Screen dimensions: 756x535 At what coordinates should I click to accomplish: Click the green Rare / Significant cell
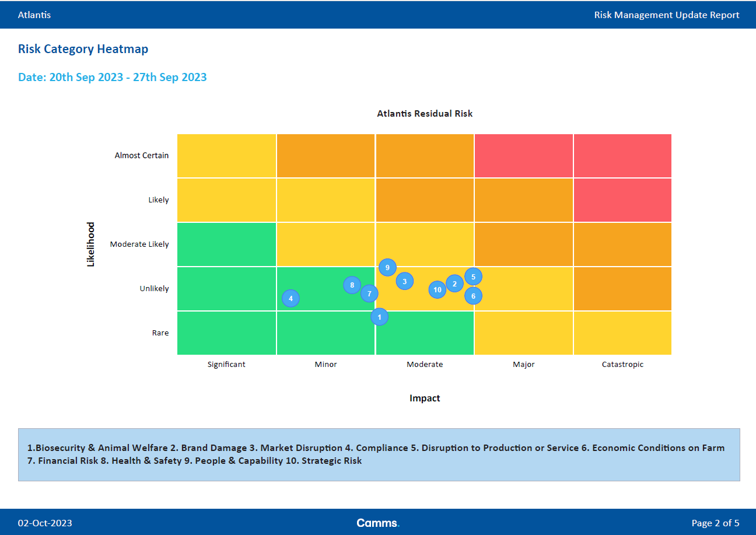(226, 333)
